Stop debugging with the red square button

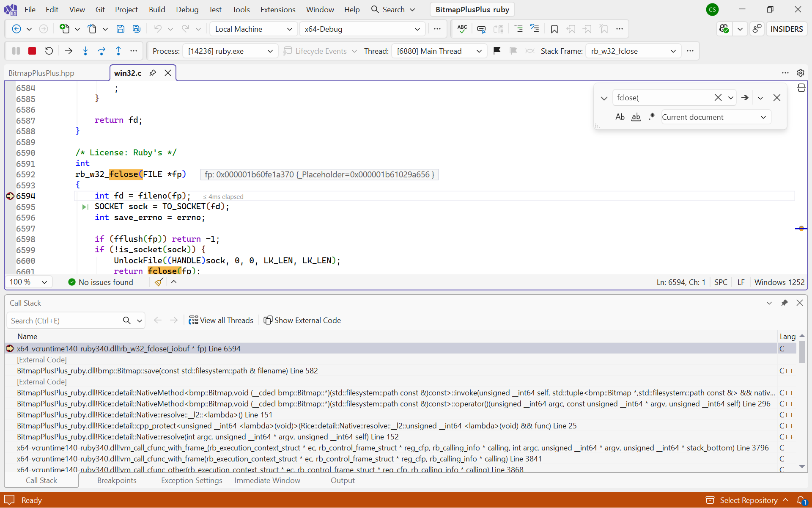coord(32,51)
